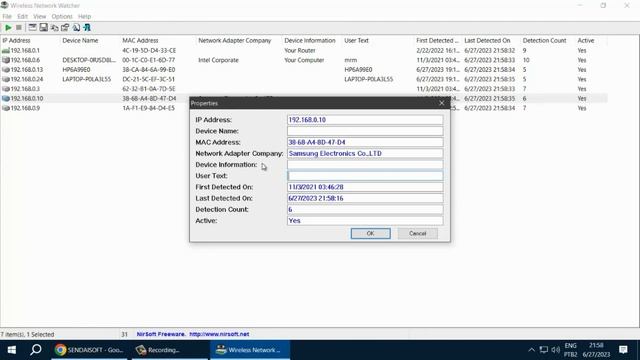Stop scanning with the gray square icon
The height and width of the screenshot is (360, 640).
(x=19, y=28)
